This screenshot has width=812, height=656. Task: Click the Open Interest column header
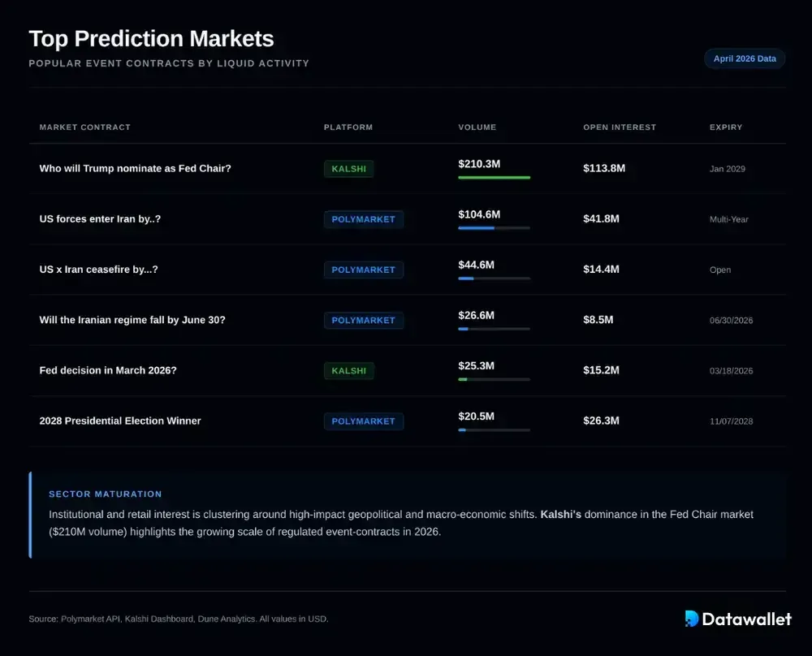pos(619,127)
